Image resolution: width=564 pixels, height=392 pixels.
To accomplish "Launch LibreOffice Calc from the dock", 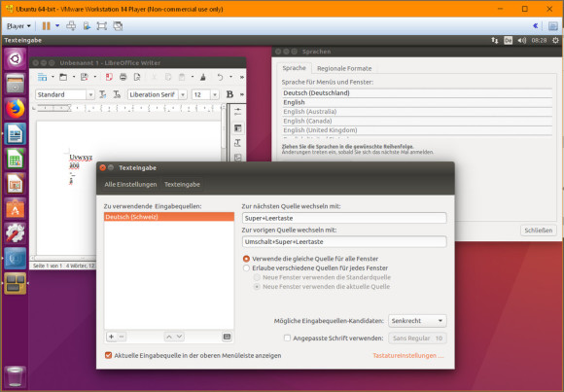I will [16, 159].
